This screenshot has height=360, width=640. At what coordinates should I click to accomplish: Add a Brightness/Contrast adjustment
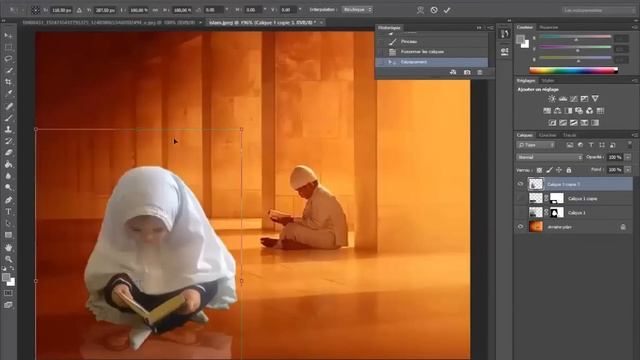click(x=552, y=99)
